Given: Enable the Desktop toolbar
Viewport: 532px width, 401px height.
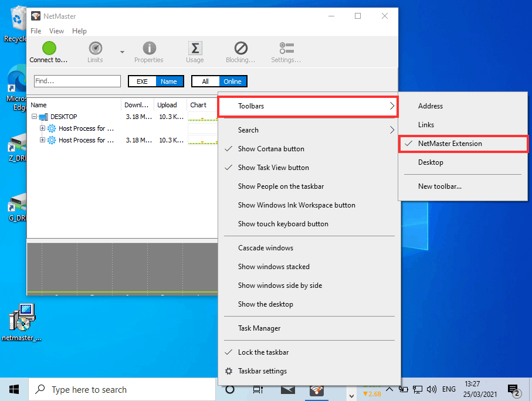Looking at the screenshot, I should point(463,162).
